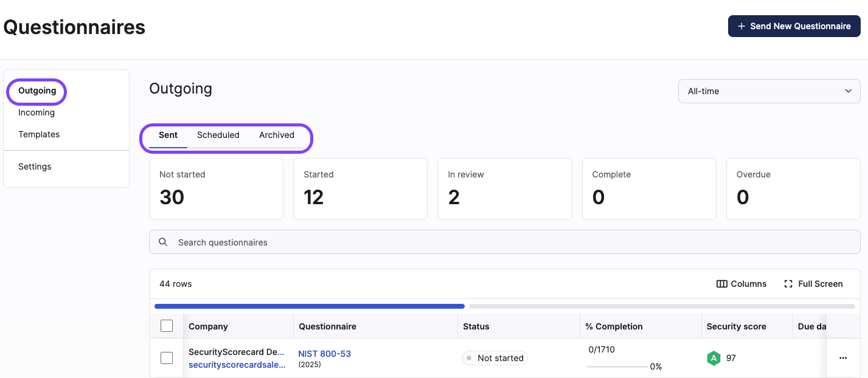This screenshot has height=378, width=868.
Task: Click the 0% completion progress bar
Action: pyautogui.click(x=617, y=366)
